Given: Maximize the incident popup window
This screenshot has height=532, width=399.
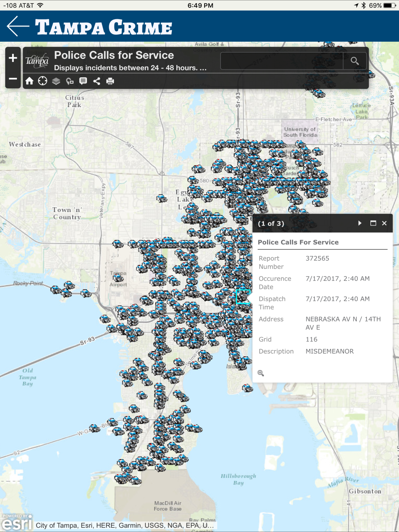Looking at the screenshot, I should tap(373, 223).
